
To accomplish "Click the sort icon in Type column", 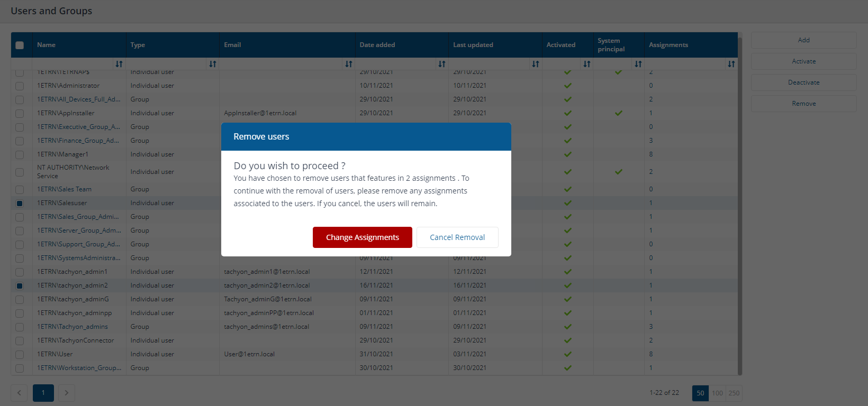I will (x=212, y=64).
